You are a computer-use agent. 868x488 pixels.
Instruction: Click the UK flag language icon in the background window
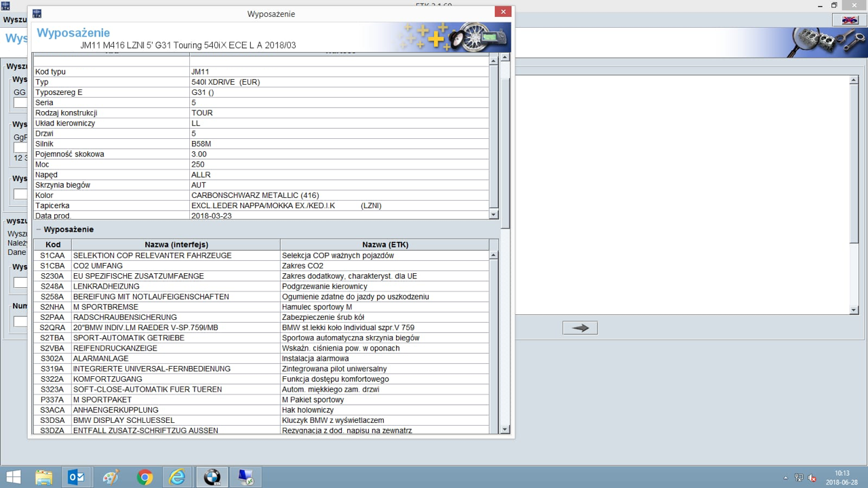point(850,20)
